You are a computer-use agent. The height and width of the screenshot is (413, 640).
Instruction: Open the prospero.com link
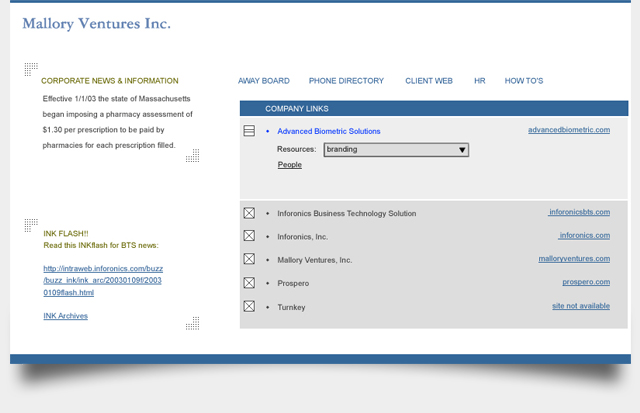click(x=586, y=282)
